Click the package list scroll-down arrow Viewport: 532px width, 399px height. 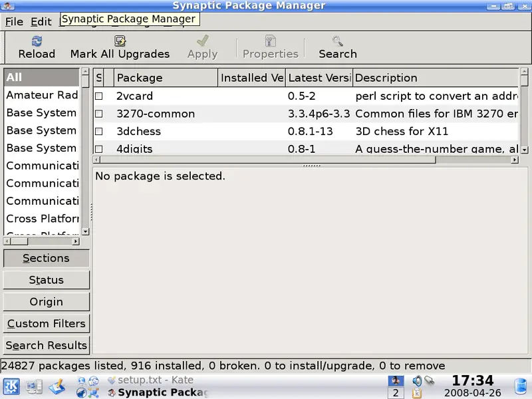(x=525, y=150)
